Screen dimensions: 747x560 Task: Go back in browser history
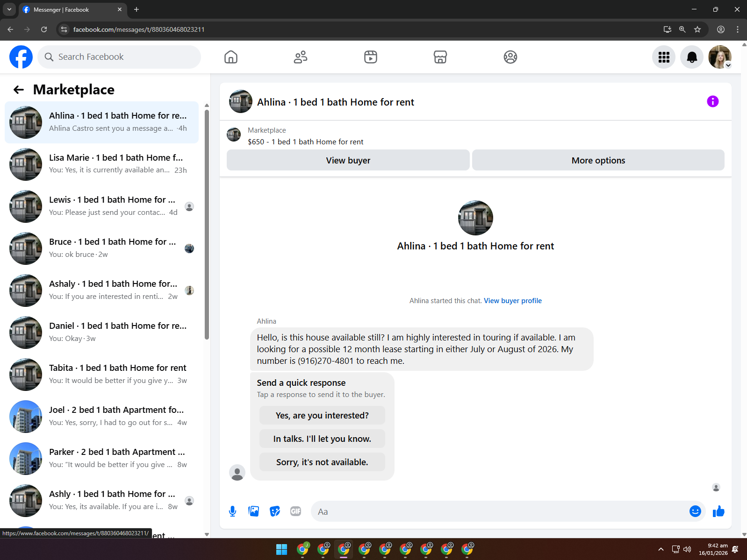click(10, 29)
